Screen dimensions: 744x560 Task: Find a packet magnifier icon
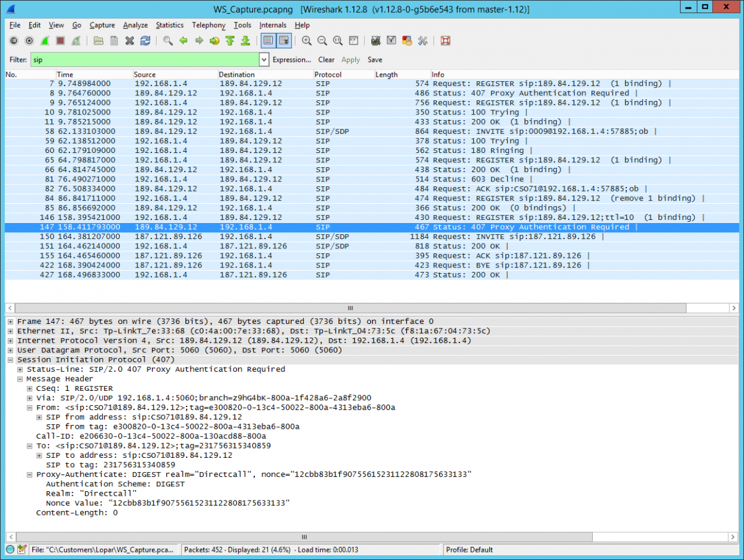(168, 41)
